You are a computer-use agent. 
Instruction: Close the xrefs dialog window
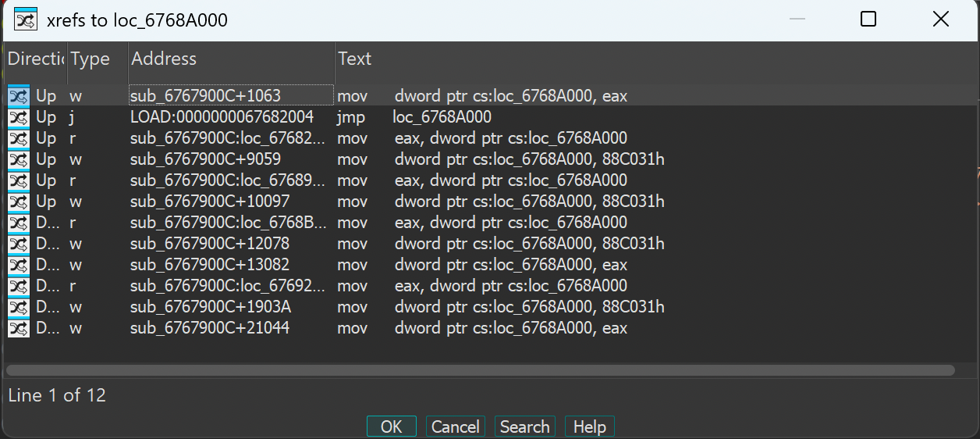pos(941,20)
